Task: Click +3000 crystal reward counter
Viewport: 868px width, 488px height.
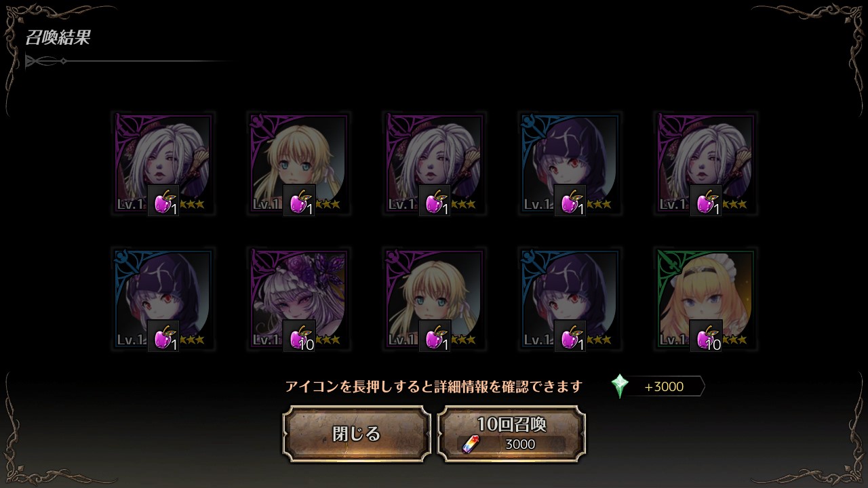Action: 664,387
